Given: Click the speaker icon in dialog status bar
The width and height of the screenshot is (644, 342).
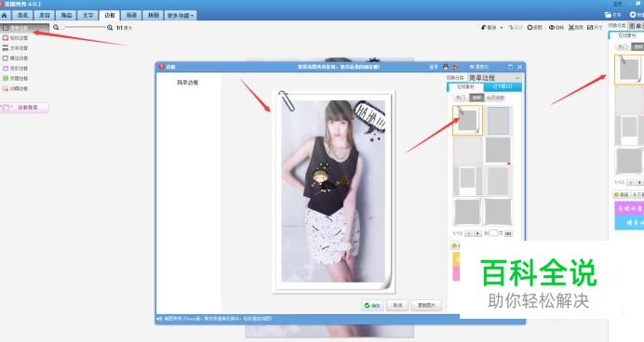Looking at the screenshot, I should pyautogui.click(x=159, y=319).
